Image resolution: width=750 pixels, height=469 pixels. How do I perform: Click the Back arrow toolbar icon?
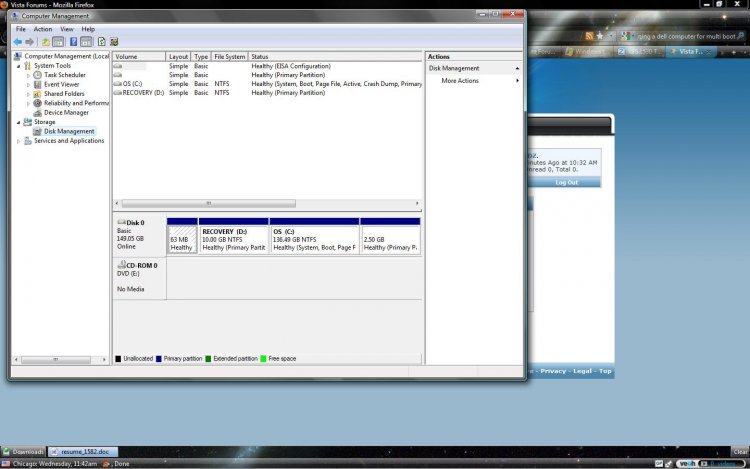(18, 42)
